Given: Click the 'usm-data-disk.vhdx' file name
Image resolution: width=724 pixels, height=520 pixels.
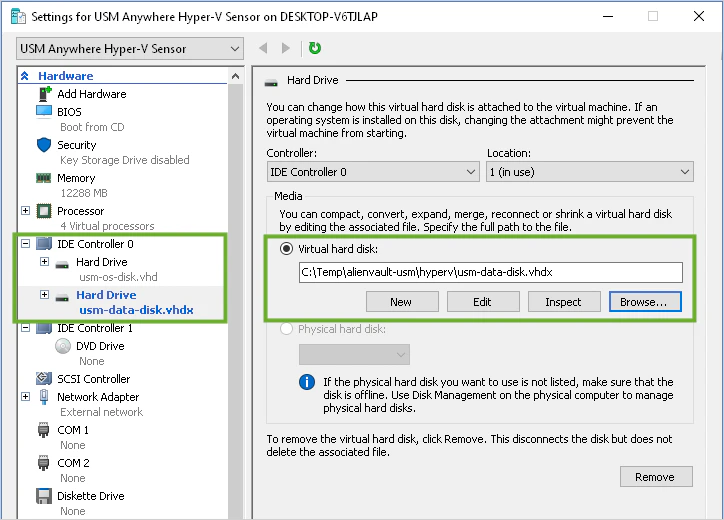Looking at the screenshot, I should point(136,310).
